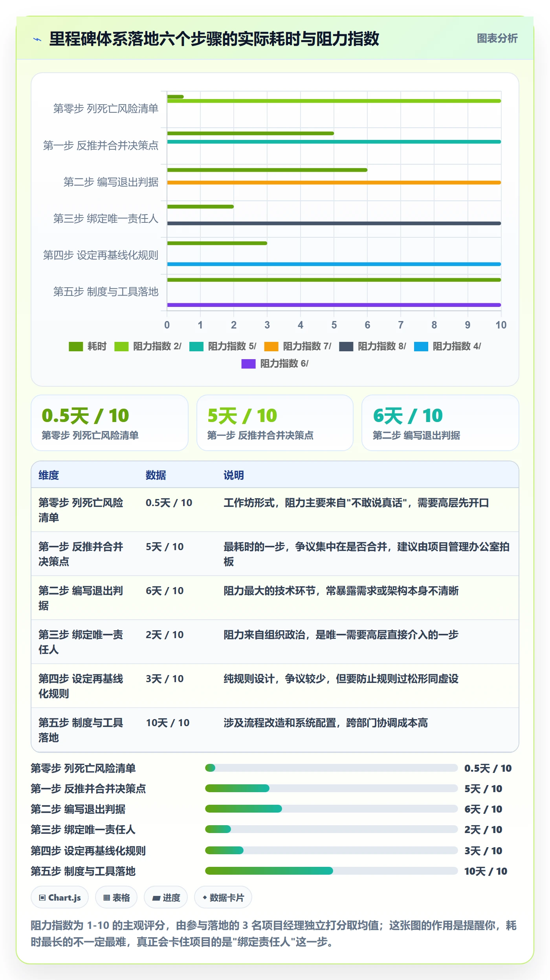The height and width of the screenshot is (980, 550).
Task: Click the orange 第二步 resistance bar in the chart
Action: coord(334,182)
